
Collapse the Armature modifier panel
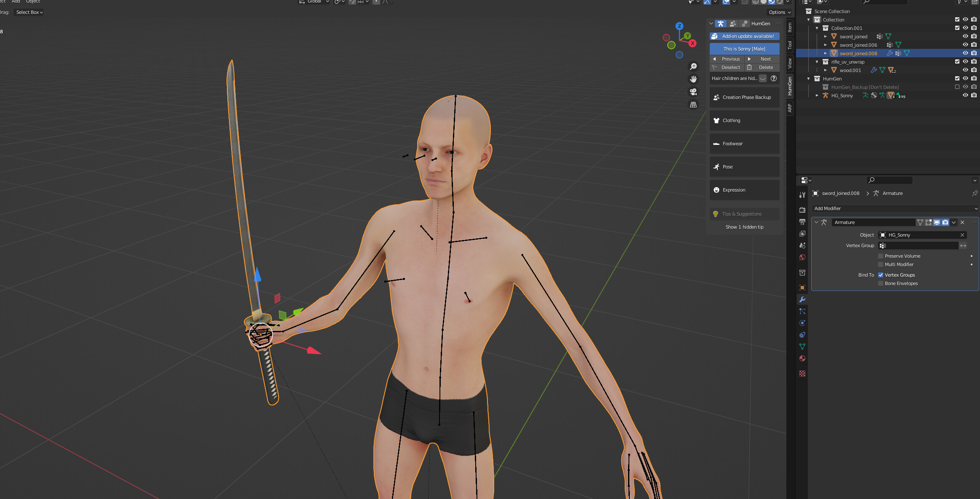[x=817, y=222]
